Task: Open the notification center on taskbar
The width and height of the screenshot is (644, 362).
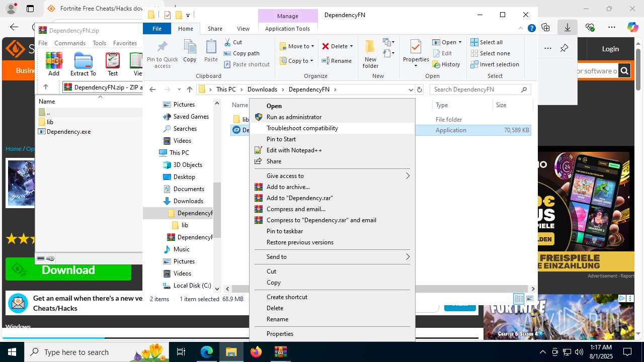Action: click(x=627, y=352)
